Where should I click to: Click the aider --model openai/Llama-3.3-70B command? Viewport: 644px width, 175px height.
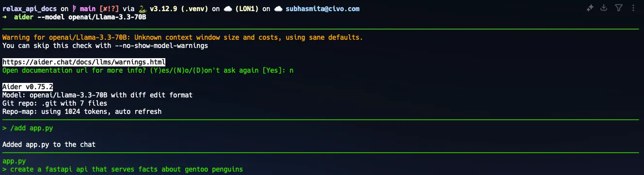click(x=80, y=17)
